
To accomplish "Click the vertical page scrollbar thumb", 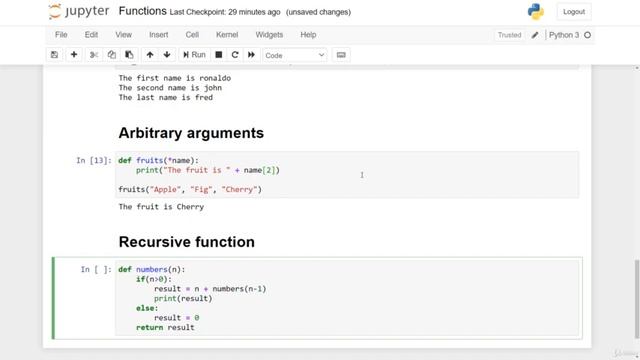I will point(637,299).
